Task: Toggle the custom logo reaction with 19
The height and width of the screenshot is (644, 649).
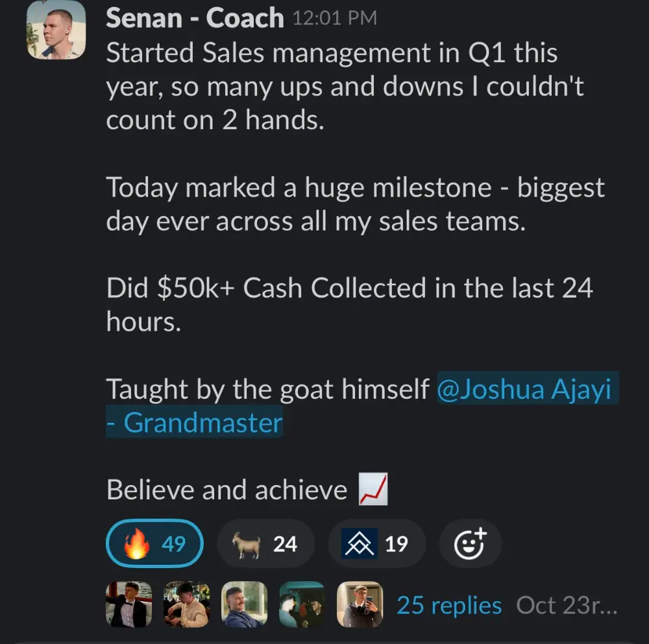Action: coord(376,544)
